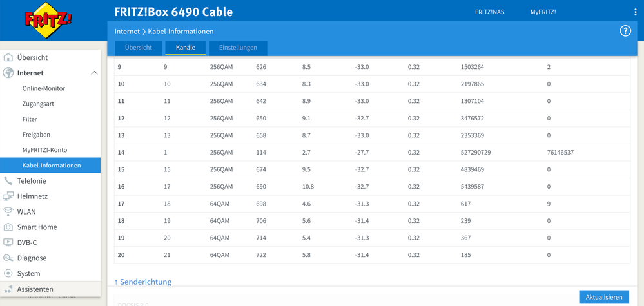This screenshot has height=306, width=644.
Task: Click the Diagnose stethoscope icon
Action: (x=8, y=258)
